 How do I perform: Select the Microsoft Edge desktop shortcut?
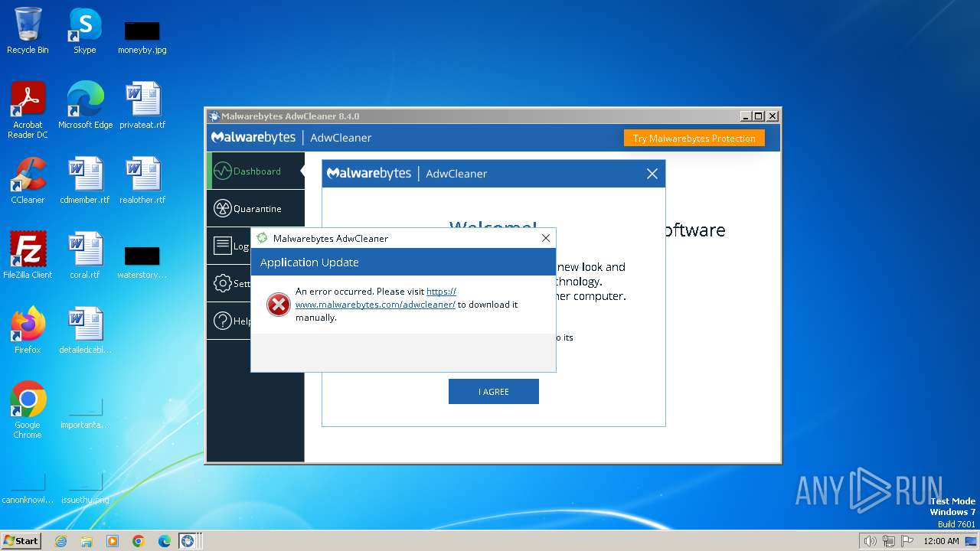click(x=85, y=106)
